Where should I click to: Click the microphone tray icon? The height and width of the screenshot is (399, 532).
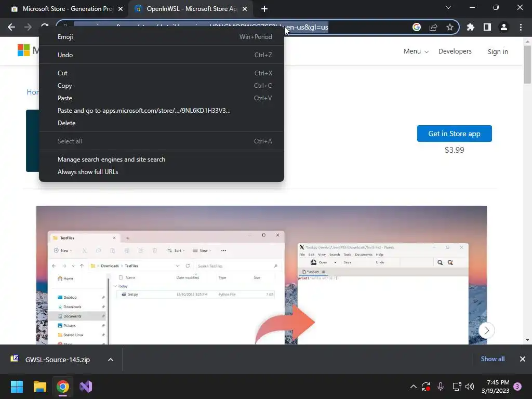[441, 387]
